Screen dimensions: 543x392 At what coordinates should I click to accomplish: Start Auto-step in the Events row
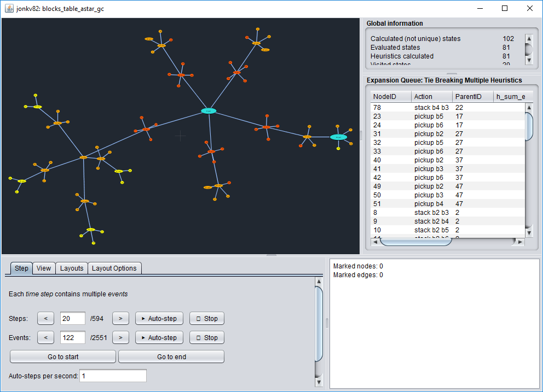159,337
